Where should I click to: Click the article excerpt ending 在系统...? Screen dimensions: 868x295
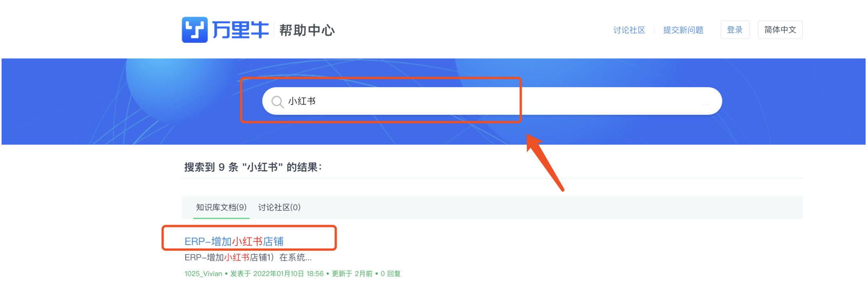[x=248, y=257]
